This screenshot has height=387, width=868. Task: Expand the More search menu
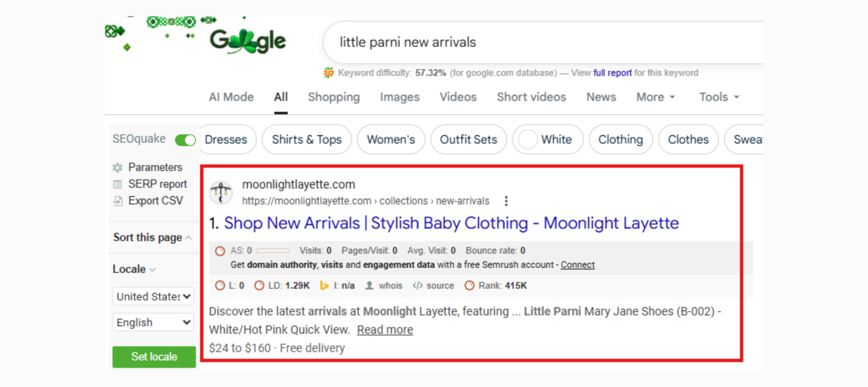tap(655, 97)
